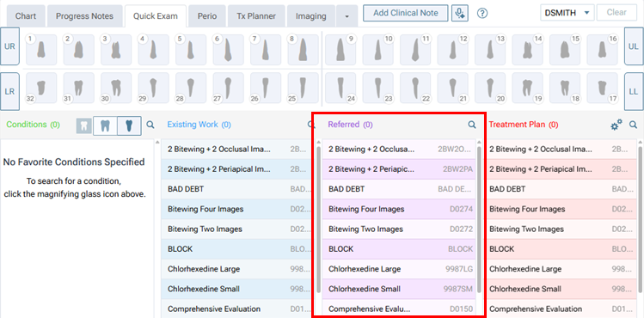The width and height of the screenshot is (644, 318).
Task: Click the Treatment Plan search icon
Action: point(633,125)
